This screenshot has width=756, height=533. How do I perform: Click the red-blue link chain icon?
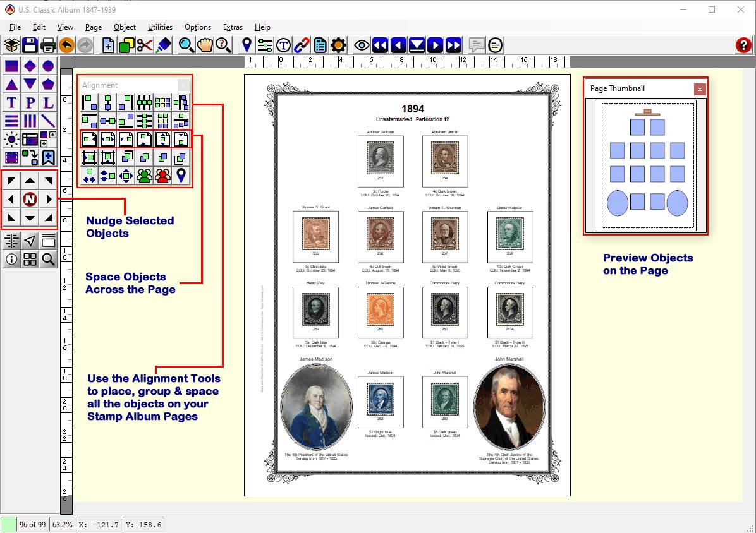302,45
